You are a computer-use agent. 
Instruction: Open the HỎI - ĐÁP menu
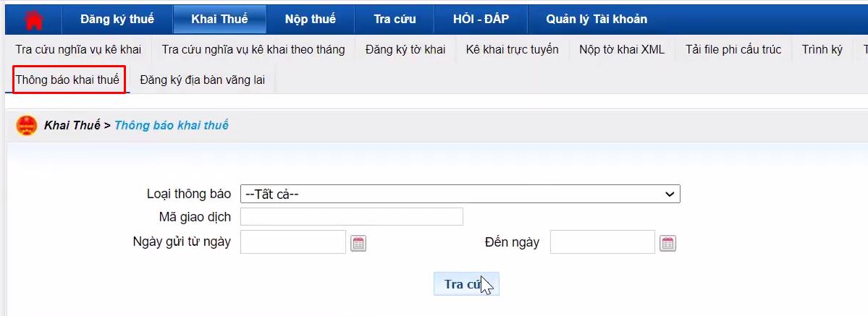coord(481,20)
